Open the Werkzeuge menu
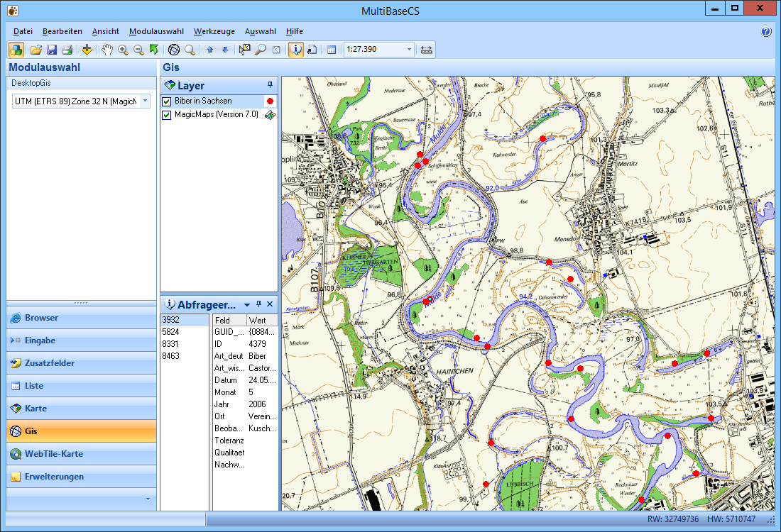This screenshot has height=532, width=781. click(214, 31)
